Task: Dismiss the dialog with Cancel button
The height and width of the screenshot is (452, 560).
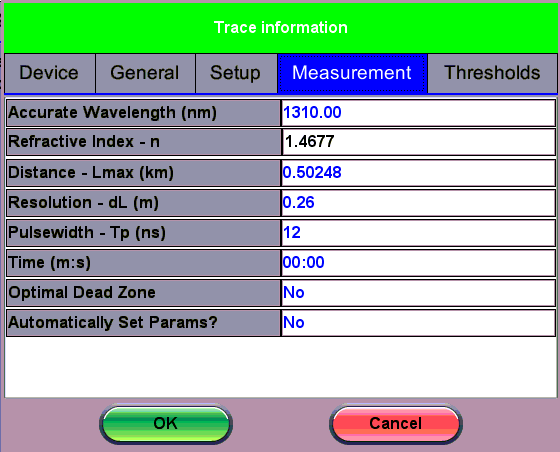Action: click(396, 424)
